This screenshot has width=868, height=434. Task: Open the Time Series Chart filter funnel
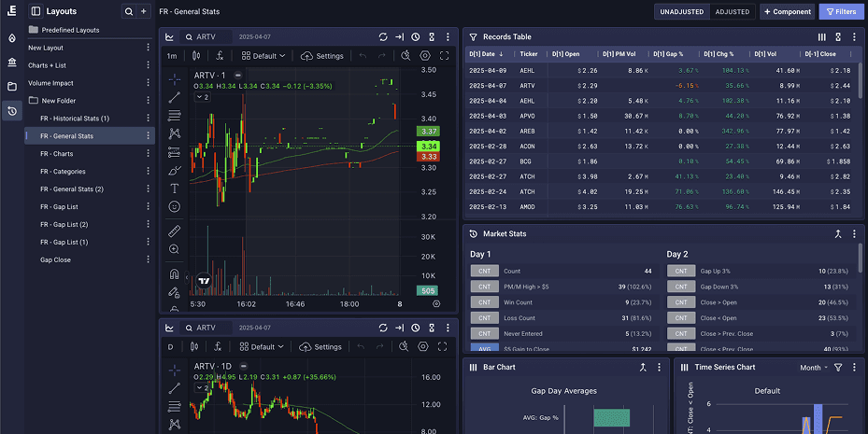[x=838, y=367]
